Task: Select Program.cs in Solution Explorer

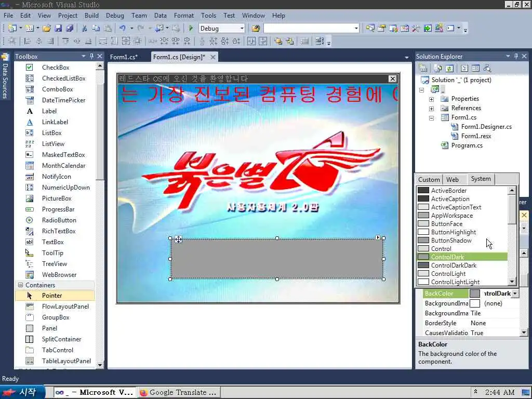Action: 467,145
